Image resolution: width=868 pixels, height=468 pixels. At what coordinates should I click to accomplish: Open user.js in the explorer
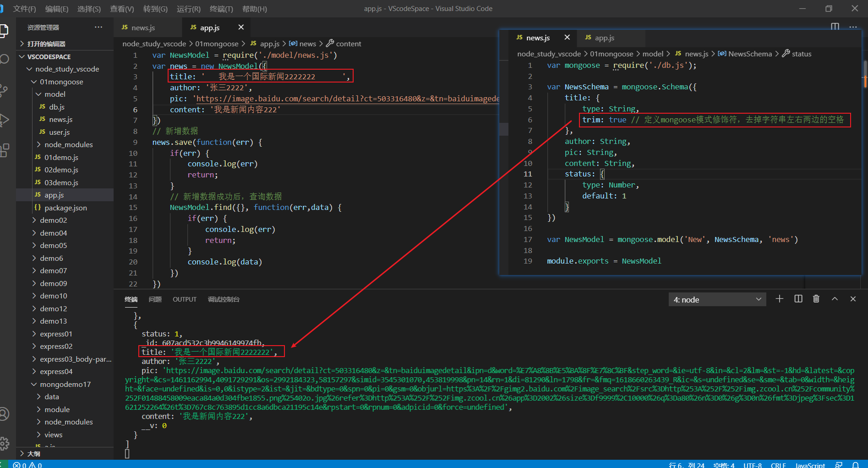coord(65,132)
